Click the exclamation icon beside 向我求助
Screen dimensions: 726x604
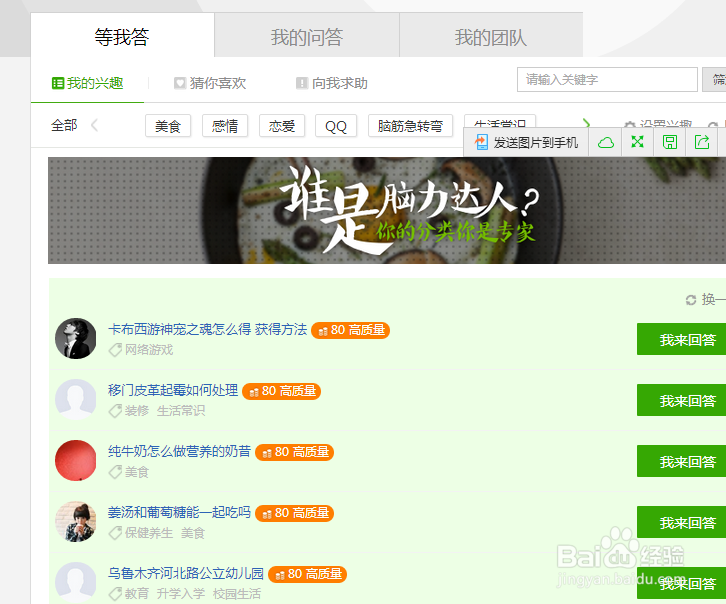302,83
